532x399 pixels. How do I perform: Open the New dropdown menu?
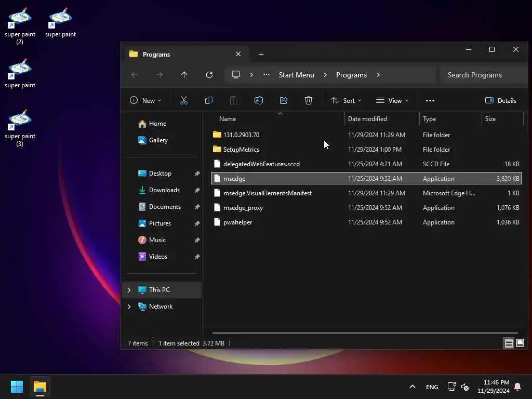tap(145, 100)
